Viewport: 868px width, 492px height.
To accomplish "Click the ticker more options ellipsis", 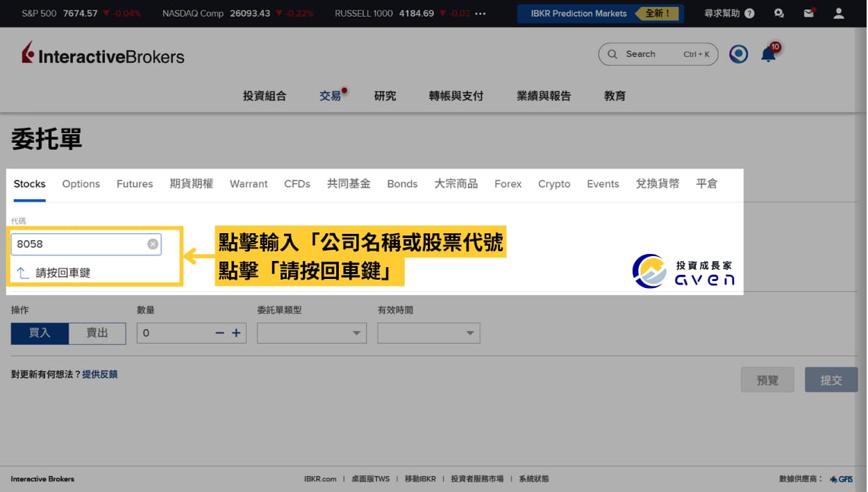I will [481, 13].
